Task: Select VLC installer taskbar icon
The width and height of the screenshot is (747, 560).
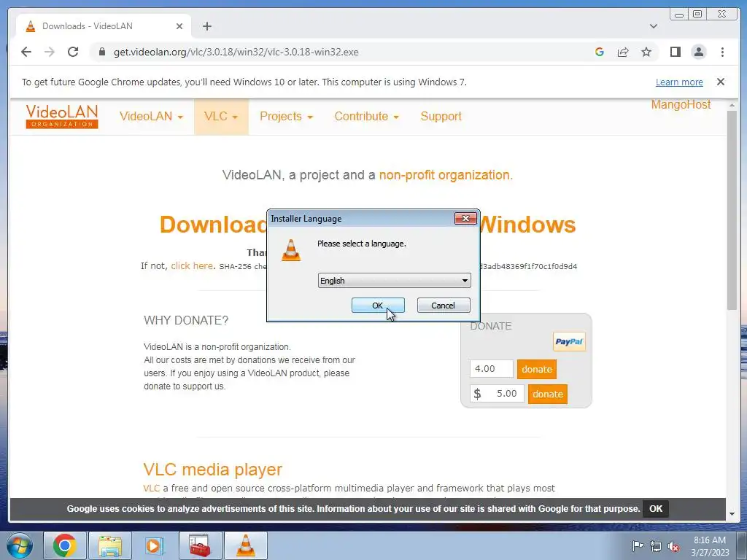Action: (245, 545)
